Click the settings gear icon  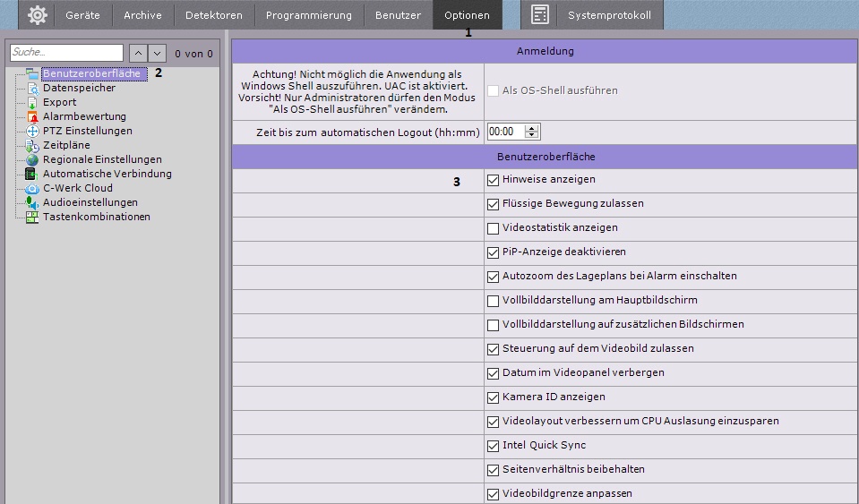click(37, 15)
